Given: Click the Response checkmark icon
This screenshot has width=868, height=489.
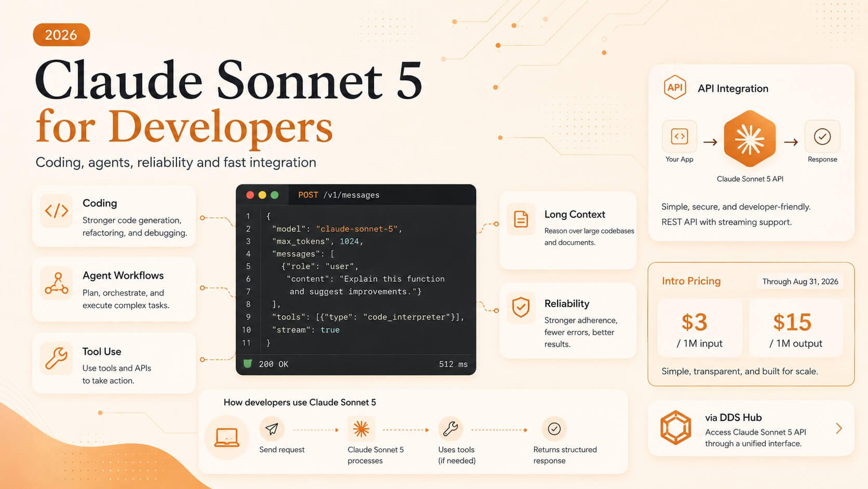Looking at the screenshot, I should (822, 137).
